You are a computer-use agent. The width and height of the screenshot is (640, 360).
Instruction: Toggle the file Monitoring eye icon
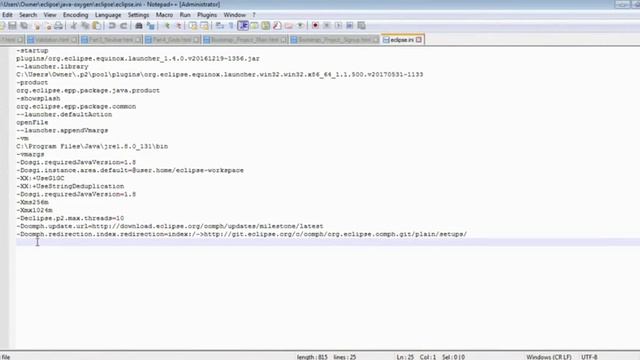300,26
